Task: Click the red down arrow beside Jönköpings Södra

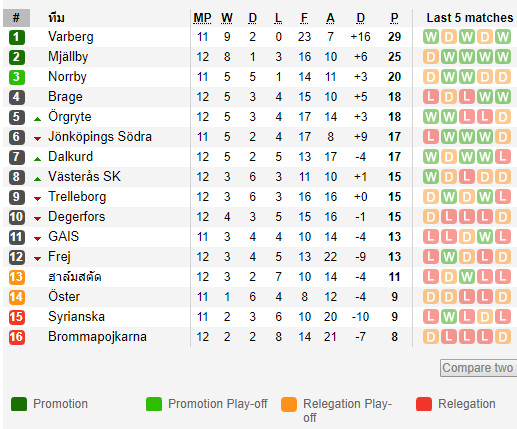Action: [x=37, y=139]
